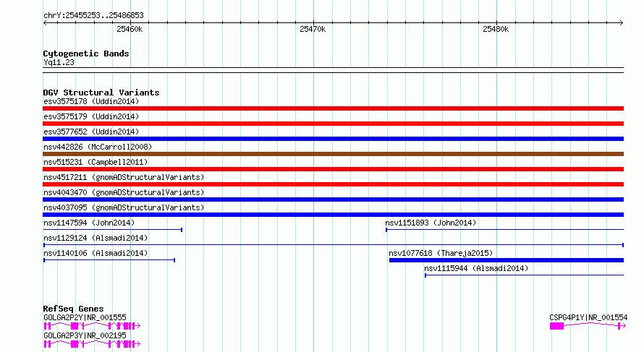Click the DGV Structural Variants track title
644x352 pixels.
pyautogui.click(x=101, y=93)
